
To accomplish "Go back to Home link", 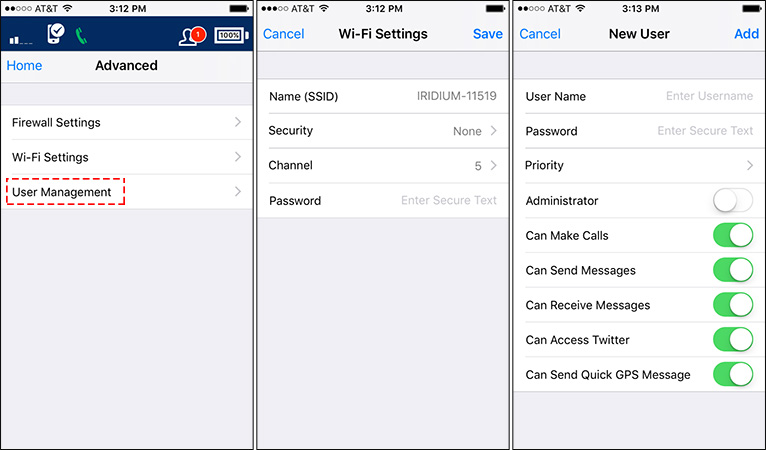I will (x=24, y=65).
